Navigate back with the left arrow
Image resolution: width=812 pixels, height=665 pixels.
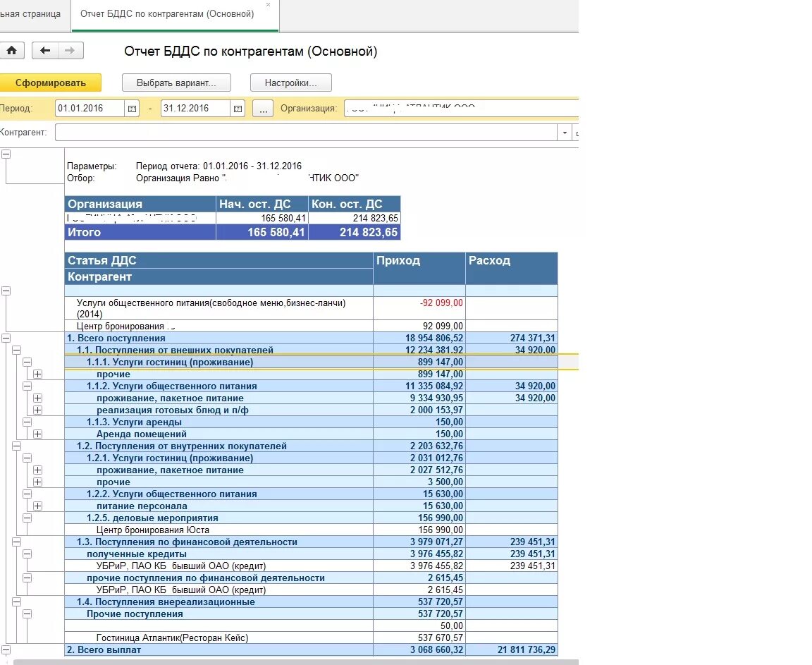coord(45,50)
